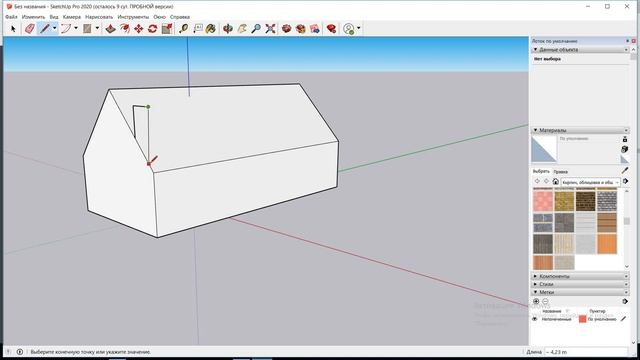Click the Sample Paint eyedropper in Materials
This screenshot has height=360, width=640.
pos(625,170)
